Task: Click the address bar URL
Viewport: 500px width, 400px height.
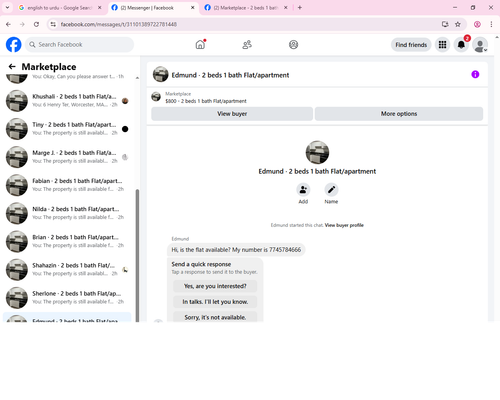Action: 119,24
